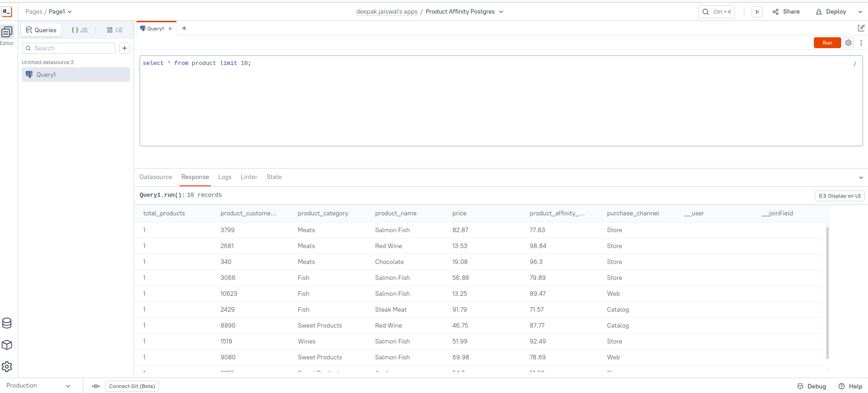Click the git branch icon in footer
This screenshot has height=393, width=868.
96,386
